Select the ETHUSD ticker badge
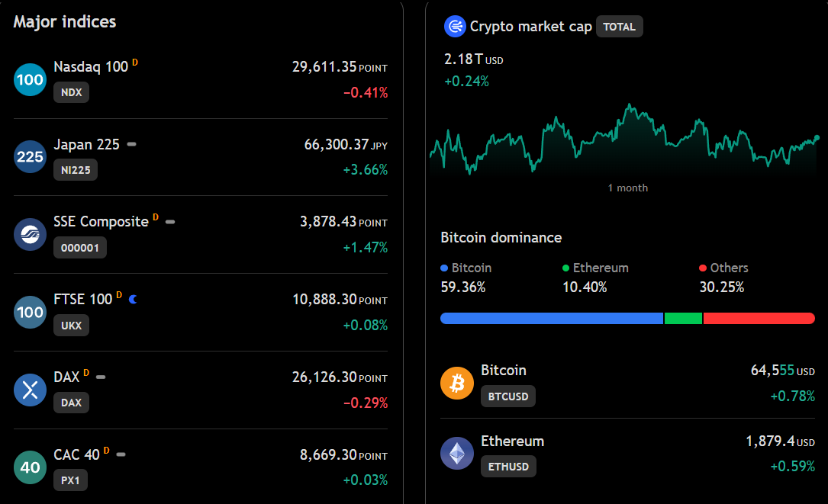The height and width of the screenshot is (504, 828). (x=508, y=467)
